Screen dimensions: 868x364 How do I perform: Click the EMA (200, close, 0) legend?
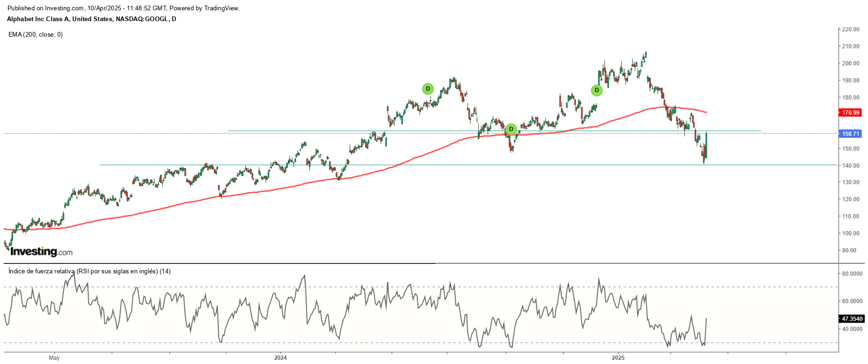(x=36, y=35)
